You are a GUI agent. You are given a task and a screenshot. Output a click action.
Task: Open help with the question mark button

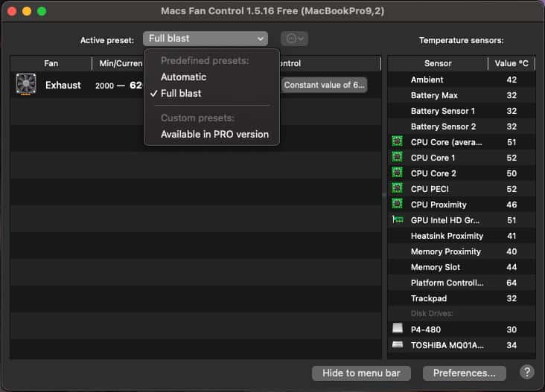click(527, 372)
